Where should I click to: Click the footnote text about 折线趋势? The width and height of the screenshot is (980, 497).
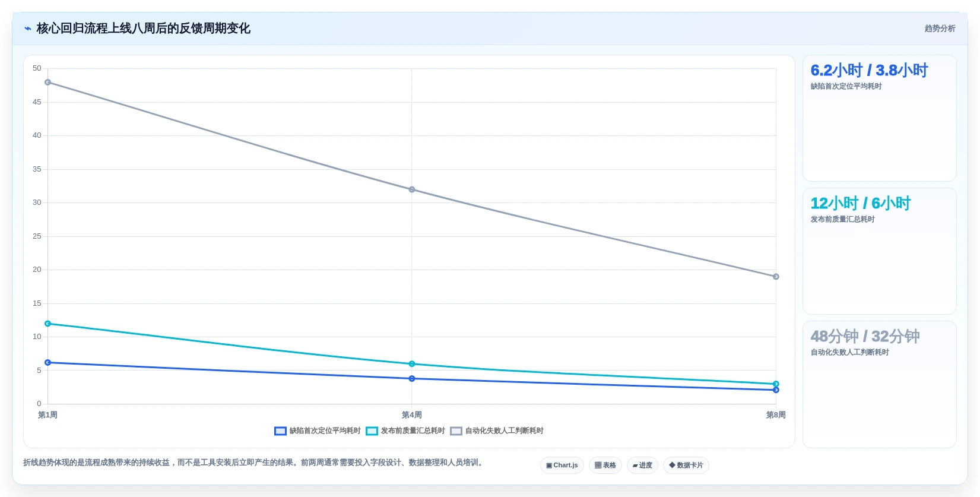point(254,463)
